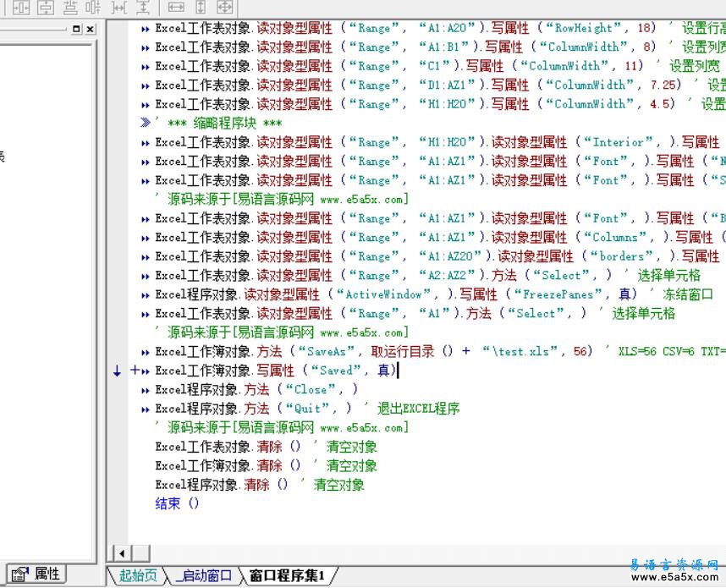Click the 退出EXCEL程序 comment text
Screen dimensions: 726x588
(419, 408)
